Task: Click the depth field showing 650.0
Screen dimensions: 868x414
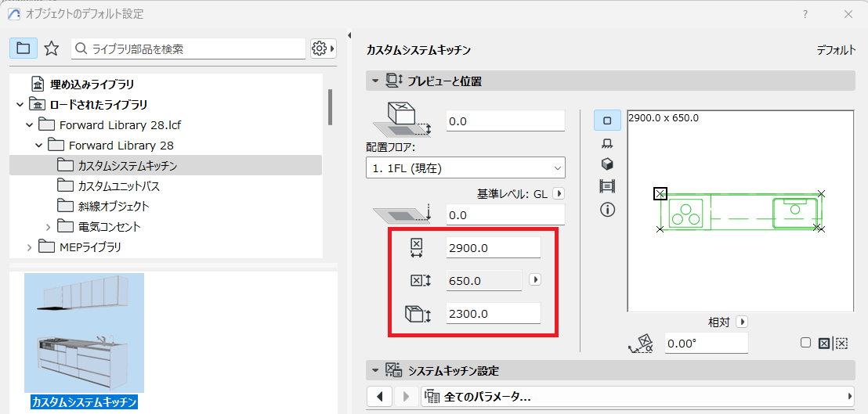Action: click(484, 280)
